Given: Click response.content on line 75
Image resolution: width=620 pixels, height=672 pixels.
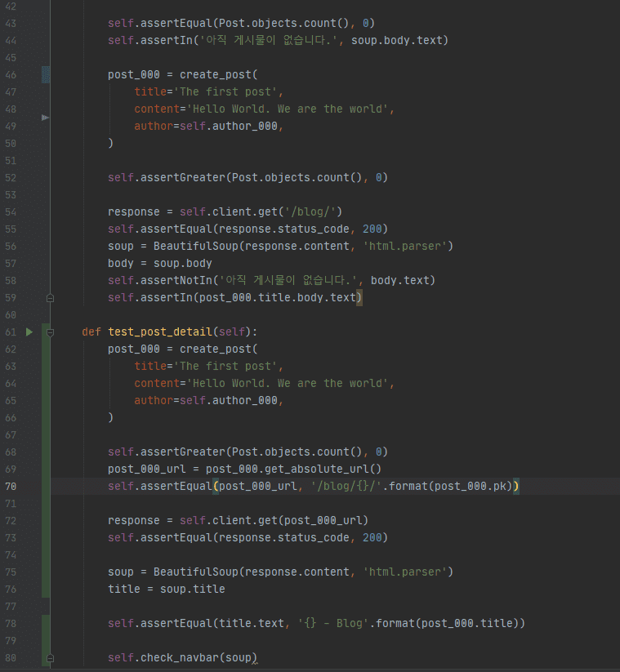Looking at the screenshot, I should (x=297, y=572).
